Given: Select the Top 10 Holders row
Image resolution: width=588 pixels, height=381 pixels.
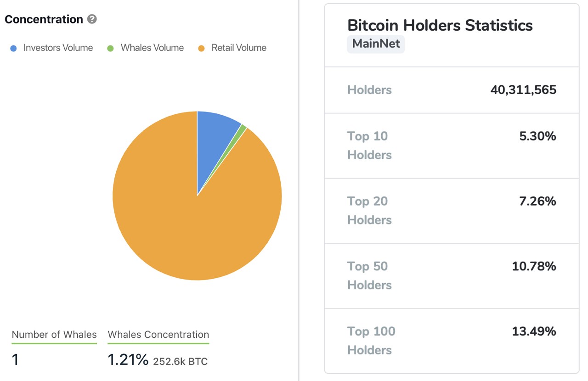Looking at the screenshot, I should point(452,146).
